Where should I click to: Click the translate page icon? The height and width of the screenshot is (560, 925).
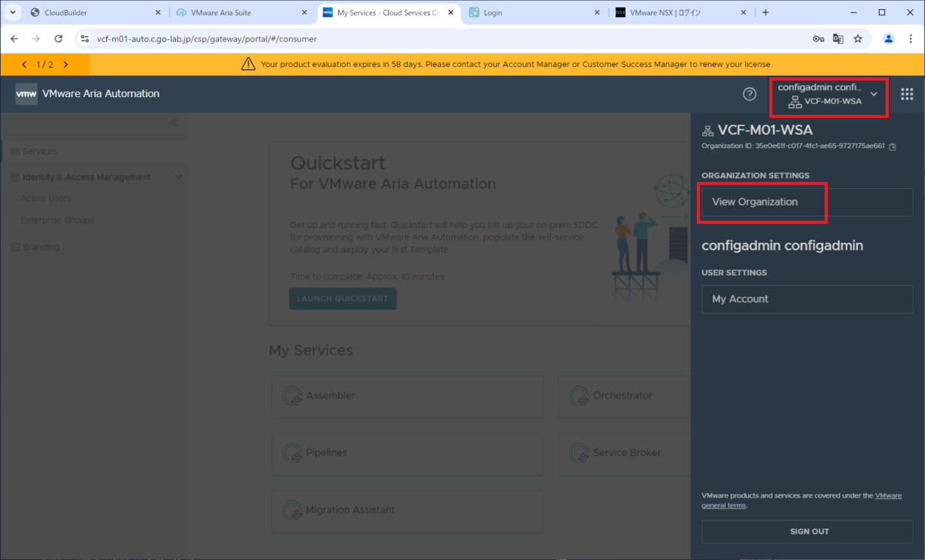point(838,39)
